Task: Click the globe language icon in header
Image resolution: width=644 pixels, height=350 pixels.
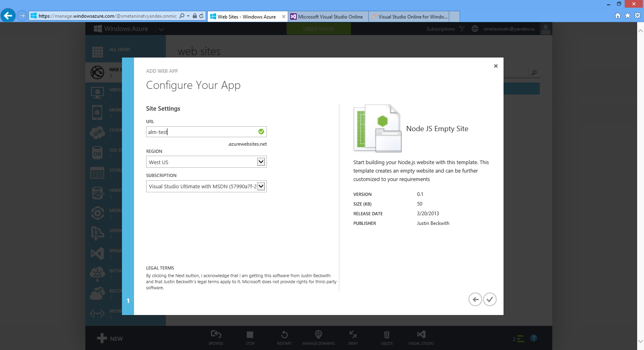Action: (x=475, y=29)
